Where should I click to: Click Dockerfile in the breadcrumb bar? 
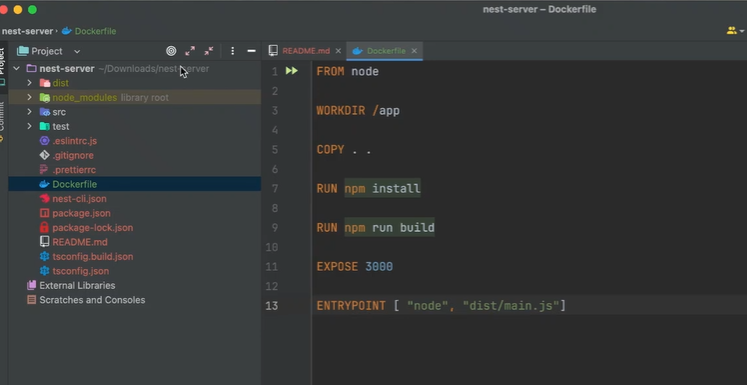point(95,31)
